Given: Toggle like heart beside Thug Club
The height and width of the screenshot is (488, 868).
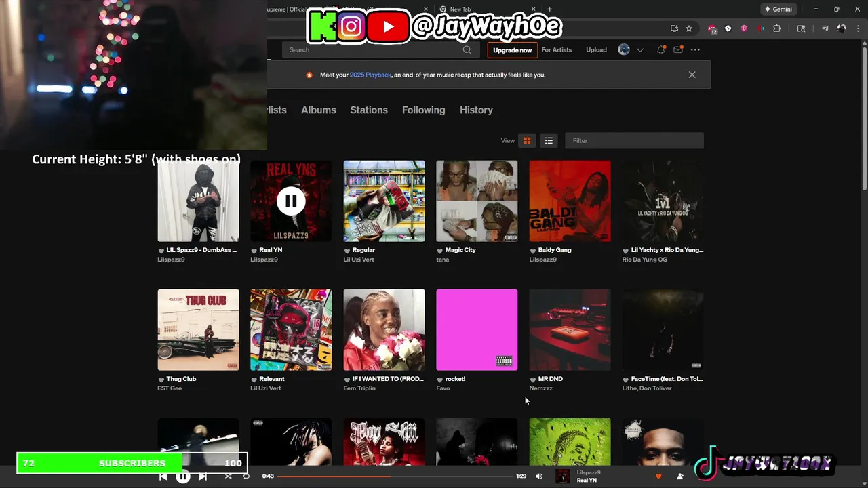Looking at the screenshot, I should coord(161,380).
